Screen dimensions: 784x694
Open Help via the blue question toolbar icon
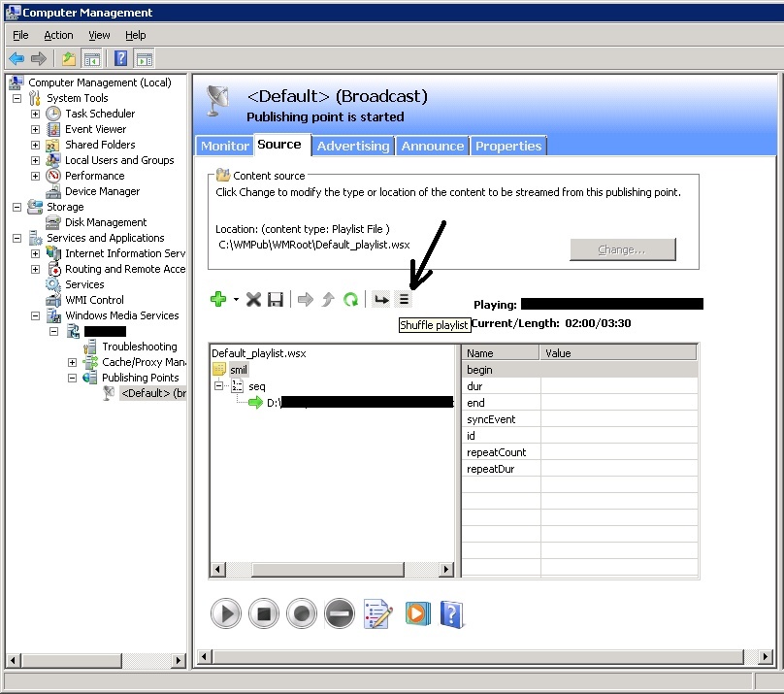[x=120, y=59]
